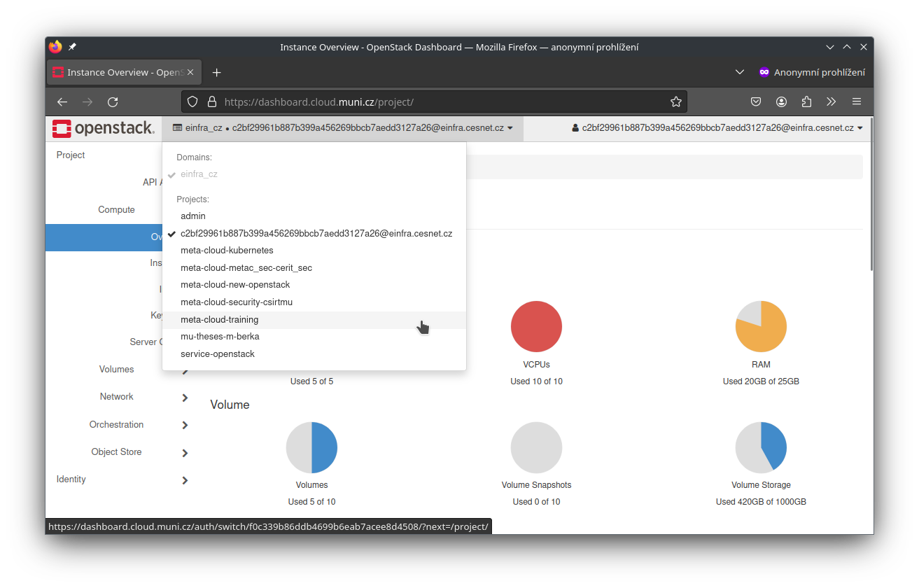Choose the meta-cloud-kubernetes project
This screenshot has width=919, height=588.
[227, 251]
